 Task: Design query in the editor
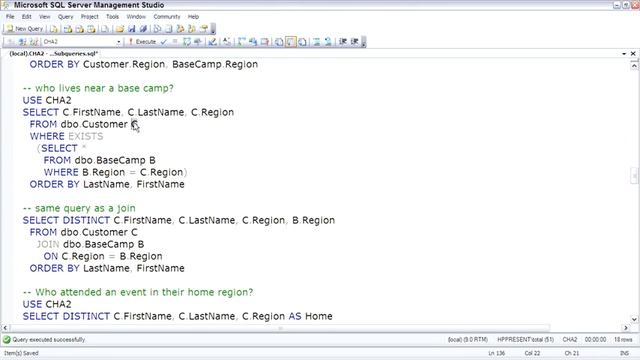pyautogui.click(x=212, y=42)
